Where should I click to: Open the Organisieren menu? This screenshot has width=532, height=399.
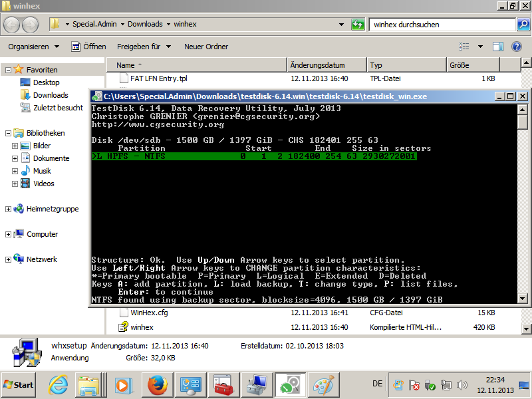click(34, 47)
